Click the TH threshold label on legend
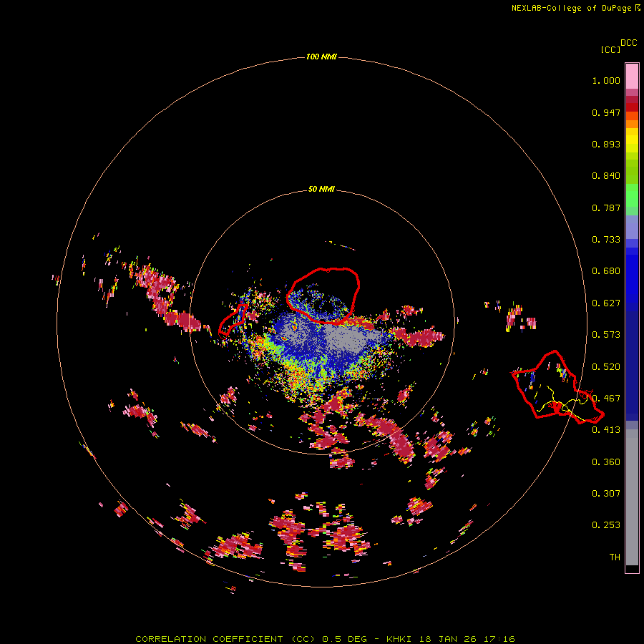 pos(615,557)
